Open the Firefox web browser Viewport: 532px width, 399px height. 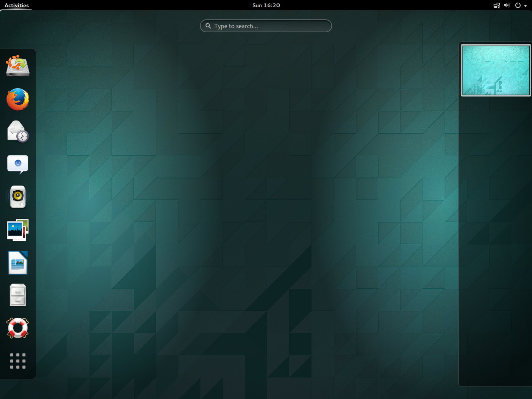[18, 99]
